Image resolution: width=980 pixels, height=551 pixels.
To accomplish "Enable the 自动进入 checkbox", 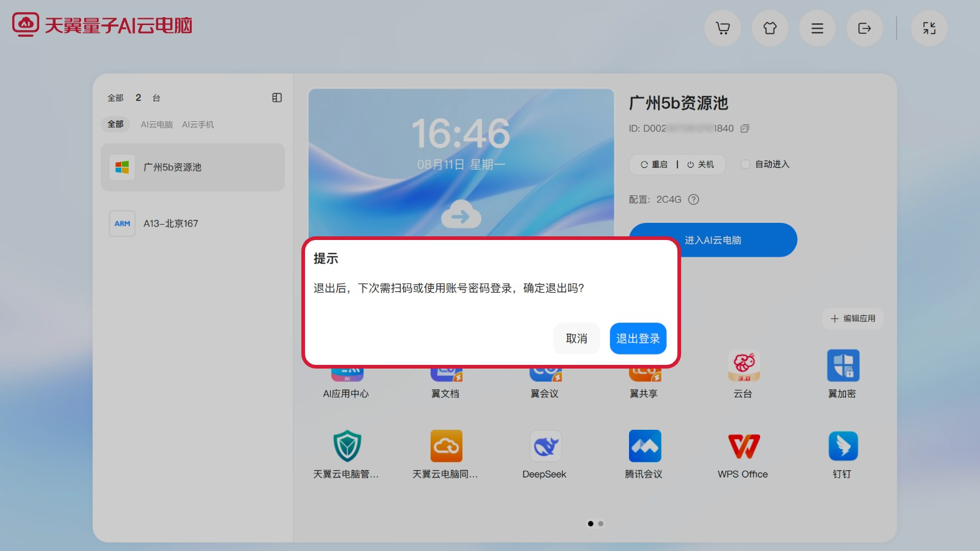I will point(745,164).
